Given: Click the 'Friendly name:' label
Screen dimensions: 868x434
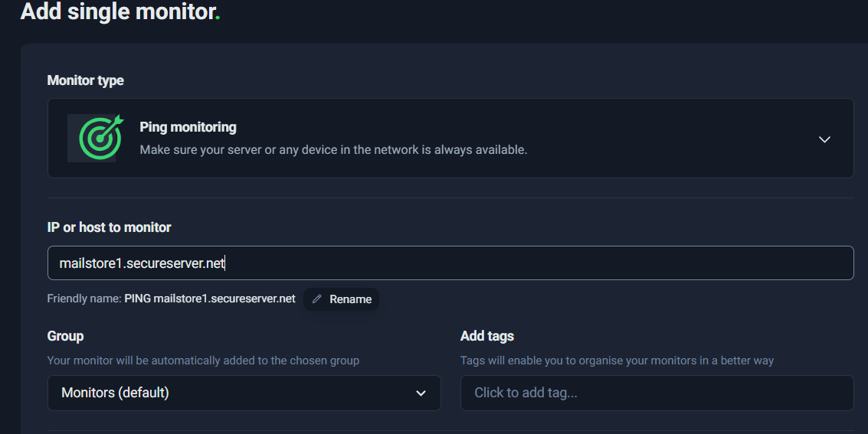Looking at the screenshot, I should [x=84, y=299].
